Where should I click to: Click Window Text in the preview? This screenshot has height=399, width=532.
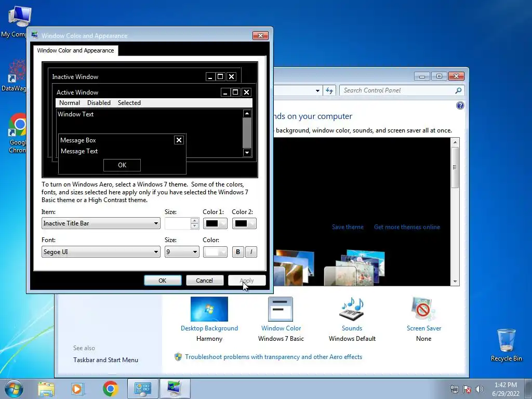[76, 114]
